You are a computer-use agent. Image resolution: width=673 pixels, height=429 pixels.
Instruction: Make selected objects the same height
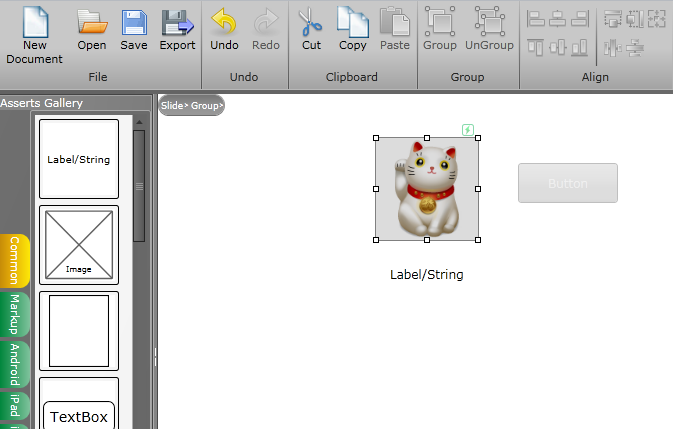[634, 18]
